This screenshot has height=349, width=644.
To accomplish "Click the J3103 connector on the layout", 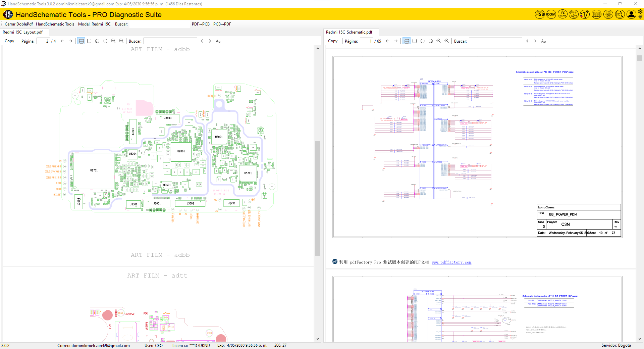I will (168, 118).
